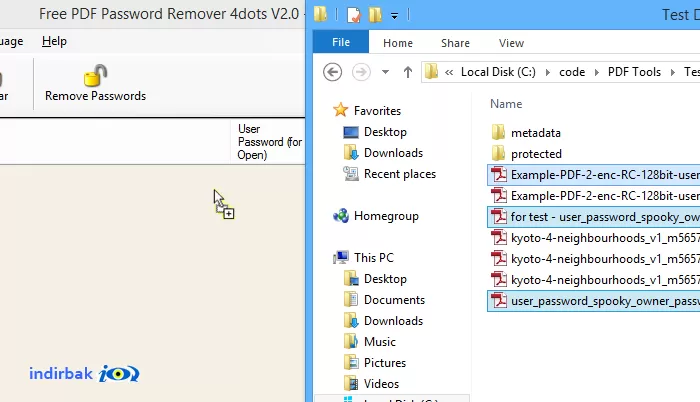Open Pictures under This PC

pyautogui.click(x=385, y=363)
